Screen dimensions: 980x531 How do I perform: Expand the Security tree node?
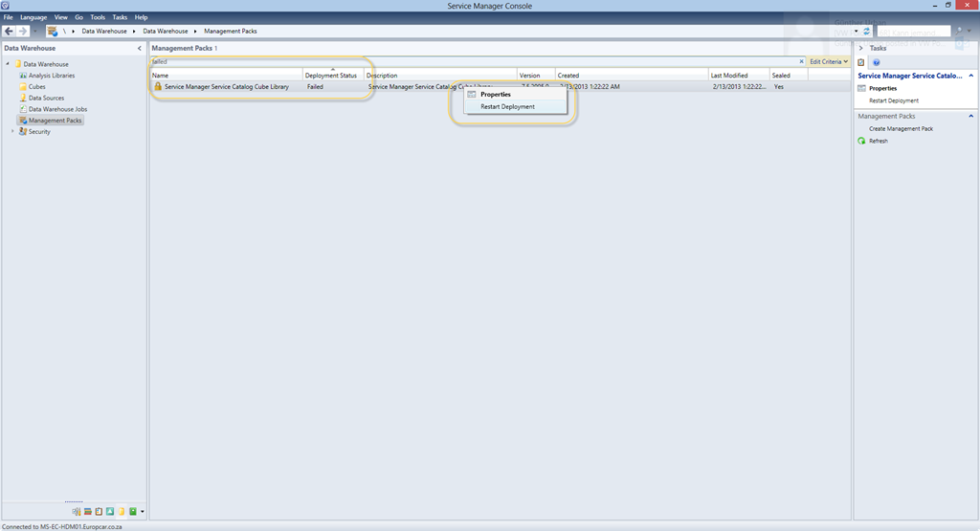(12, 132)
